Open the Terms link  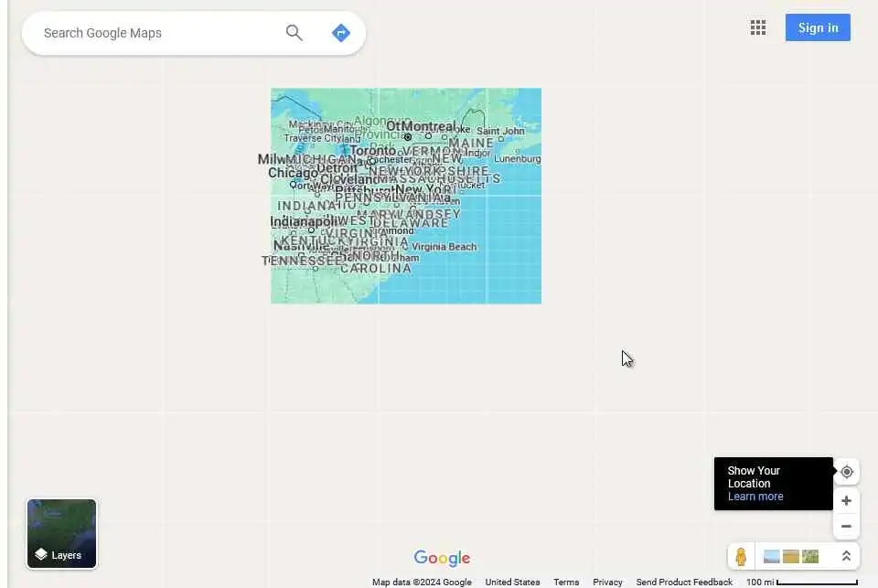coord(566,583)
